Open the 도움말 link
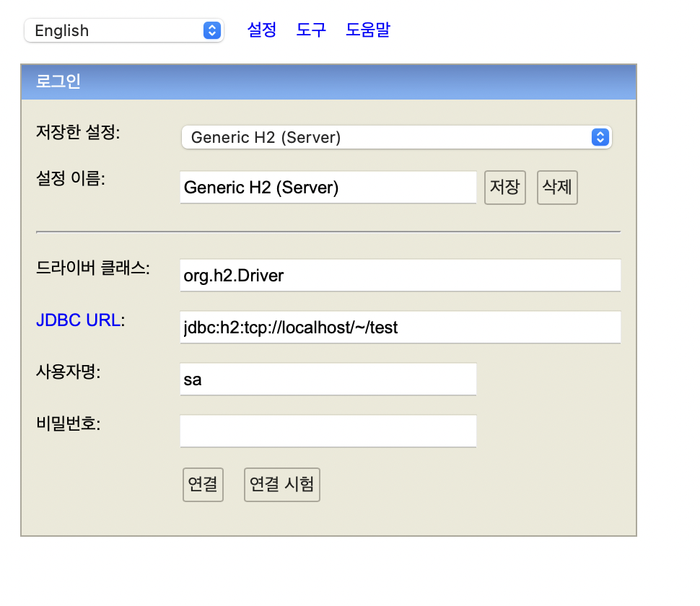The image size is (700, 606). click(368, 30)
